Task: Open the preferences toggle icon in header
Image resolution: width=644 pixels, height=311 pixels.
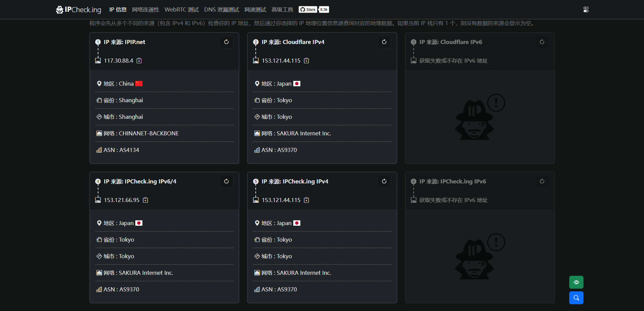Action: pos(586,9)
